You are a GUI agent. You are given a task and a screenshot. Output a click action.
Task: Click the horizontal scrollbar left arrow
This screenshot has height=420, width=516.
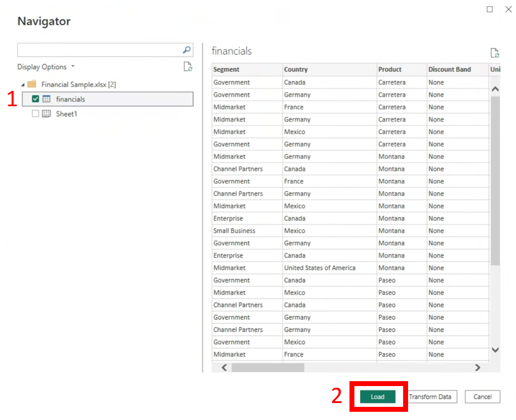[225, 367]
